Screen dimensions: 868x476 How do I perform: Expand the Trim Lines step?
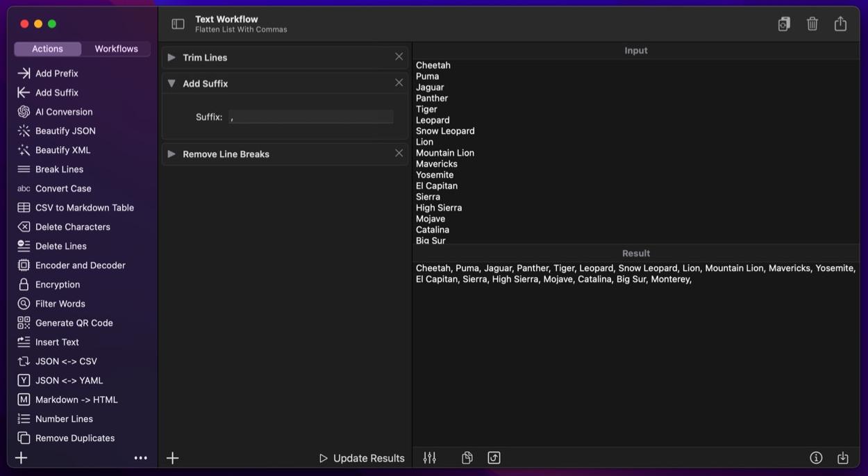pos(172,57)
